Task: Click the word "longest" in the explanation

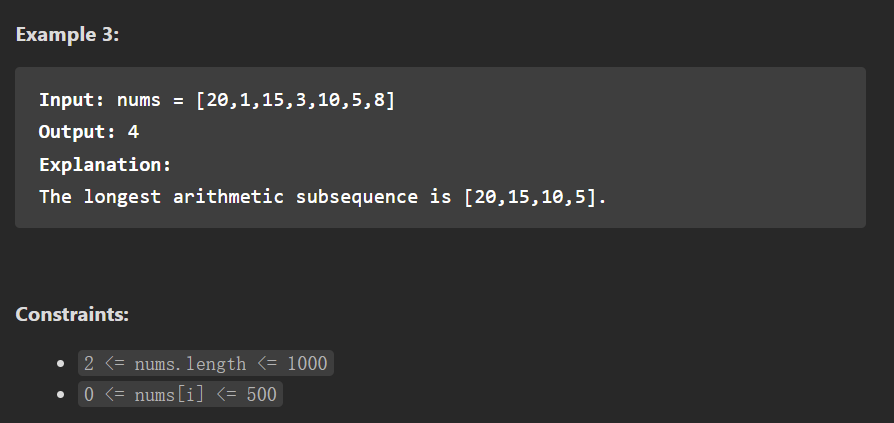Action: (x=116, y=196)
